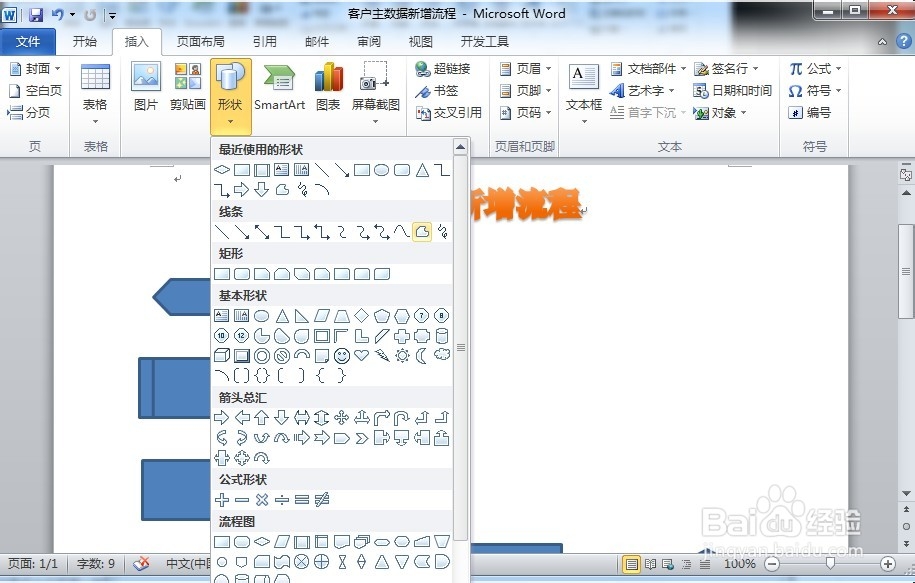Switch to Web Layout view in status bar
Viewport: 915px width, 583px height.
tap(668, 565)
